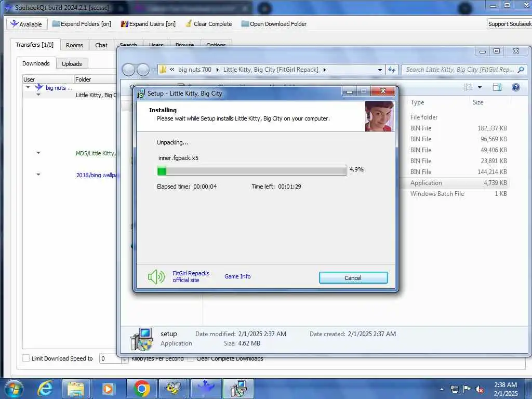Show hidden tray icons arrow

coord(442,390)
